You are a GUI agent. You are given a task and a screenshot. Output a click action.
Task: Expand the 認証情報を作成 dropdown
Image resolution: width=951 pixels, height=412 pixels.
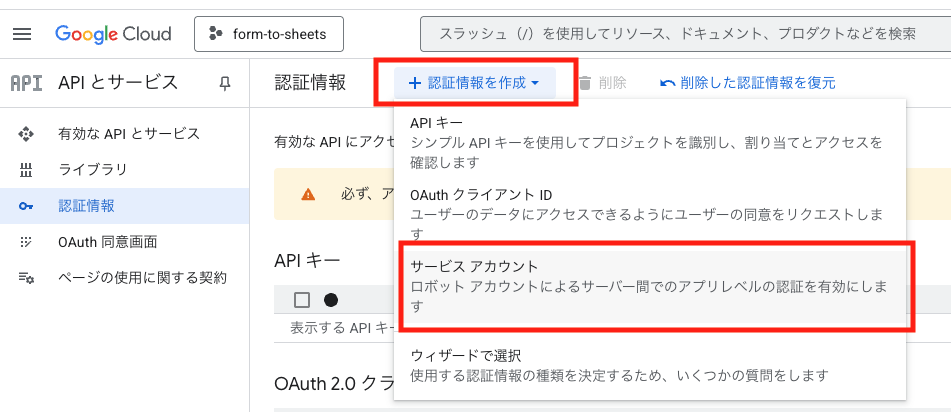(475, 83)
